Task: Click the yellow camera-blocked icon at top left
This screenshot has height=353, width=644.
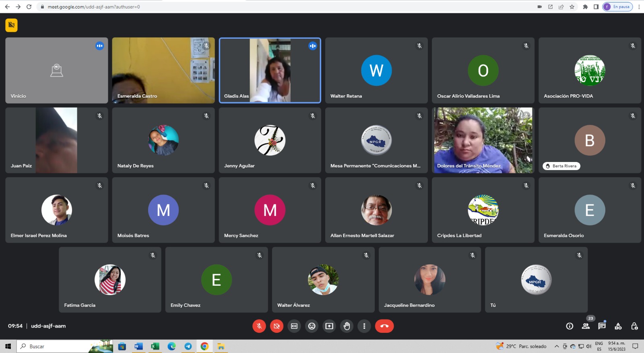Action: tap(11, 25)
